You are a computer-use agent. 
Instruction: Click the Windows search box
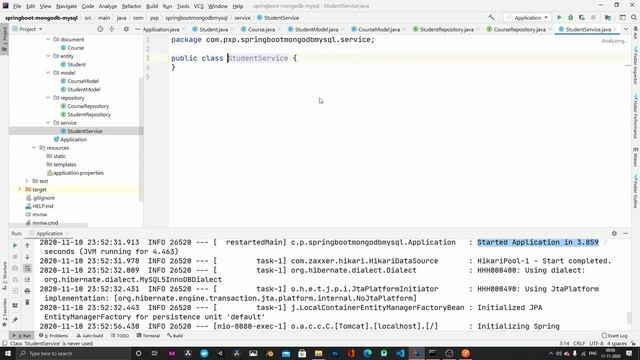click(74, 353)
